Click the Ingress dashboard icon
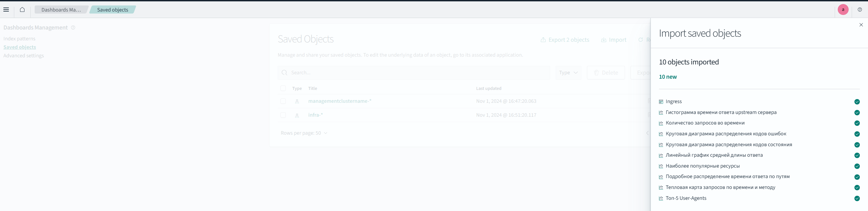 (661, 102)
